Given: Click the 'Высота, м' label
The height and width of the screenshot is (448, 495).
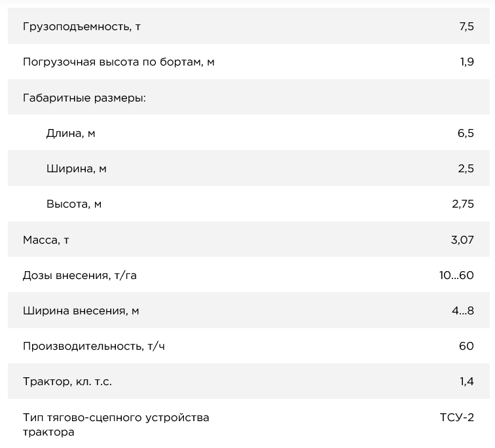Looking at the screenshot, I should pyautogui.click(x=74, y=204).
